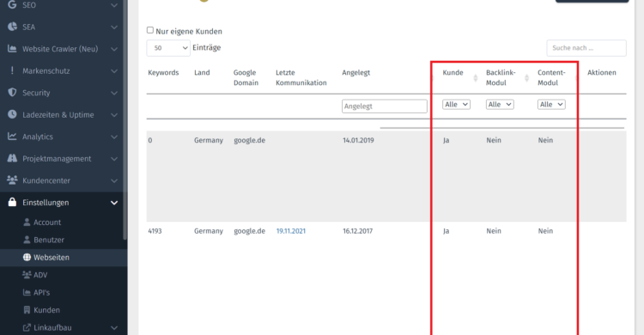Click the Suche nach search field
Viewport: 644px width, 335px height.
point(586,48)
